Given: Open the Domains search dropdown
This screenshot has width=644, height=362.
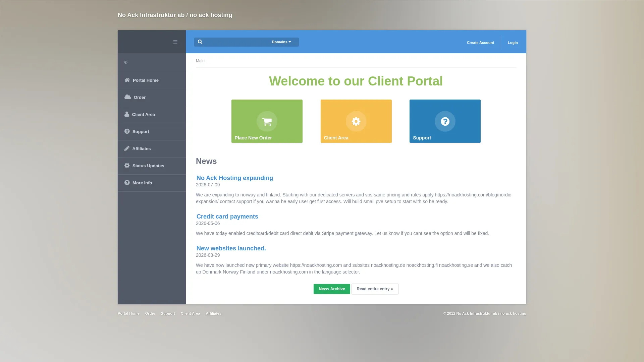Looking at the screenshot, I should point(281,42).
